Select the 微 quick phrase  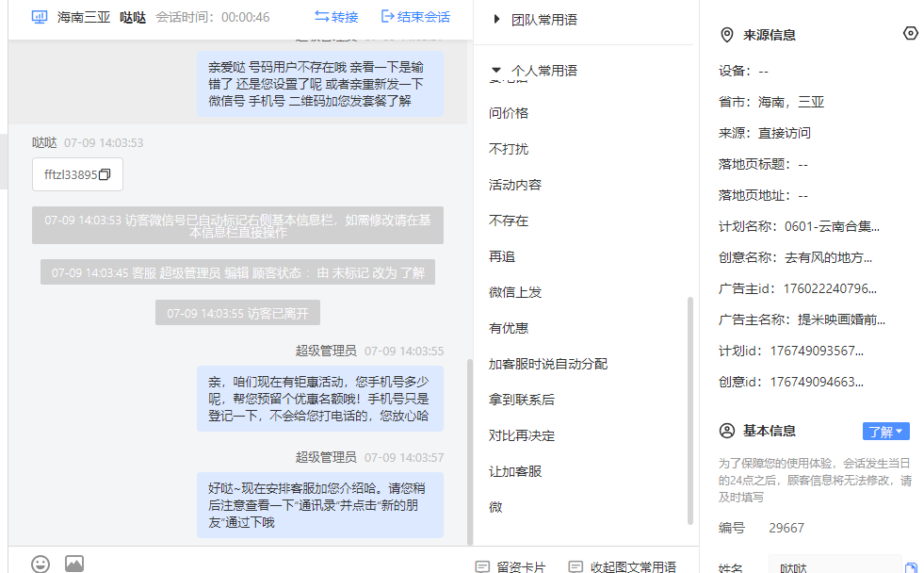[x=495, y=507]
